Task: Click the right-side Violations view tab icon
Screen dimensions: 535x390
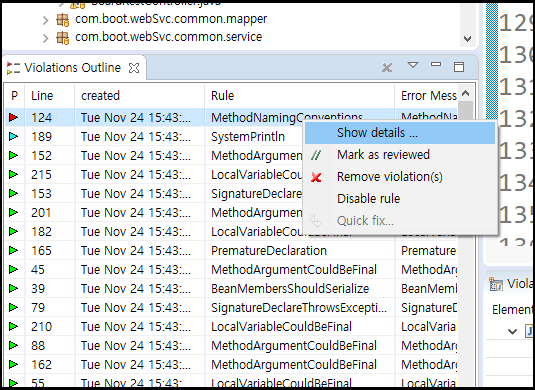Action: coord(496,284)
